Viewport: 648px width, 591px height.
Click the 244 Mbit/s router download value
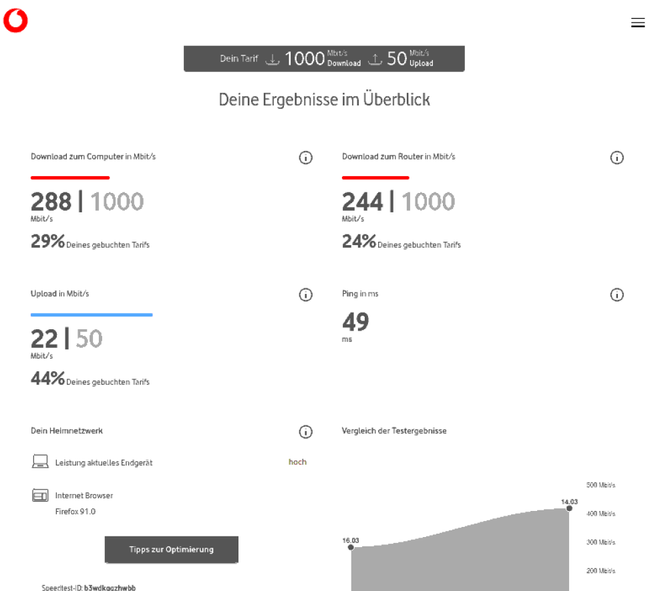pyautogui.click(x=362, y=202)
